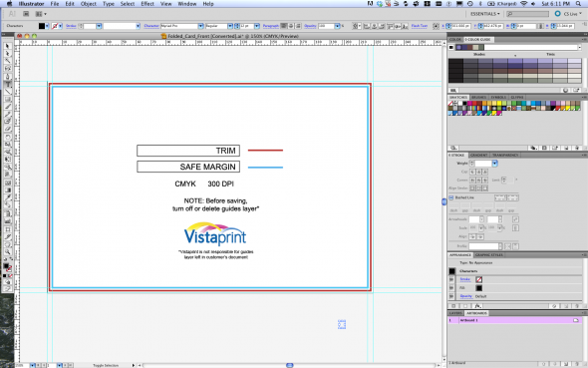
Task: Click Stroke link in control bar
Action: point(71,26)
